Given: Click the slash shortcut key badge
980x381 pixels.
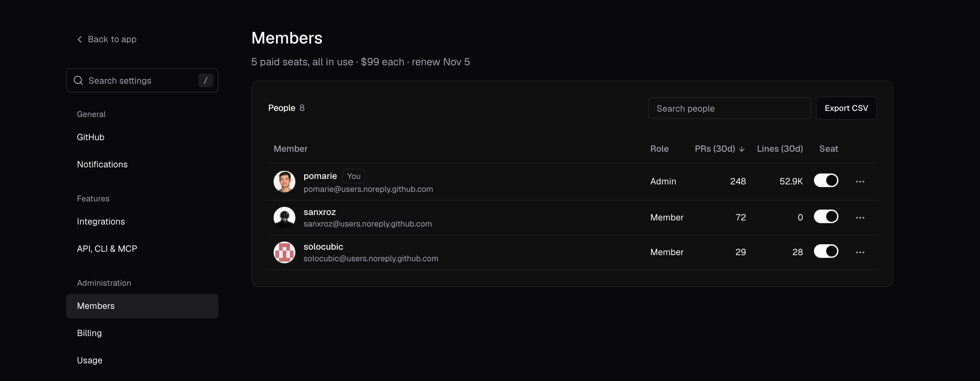Looking at the screenshot, I should coord(206,80).
